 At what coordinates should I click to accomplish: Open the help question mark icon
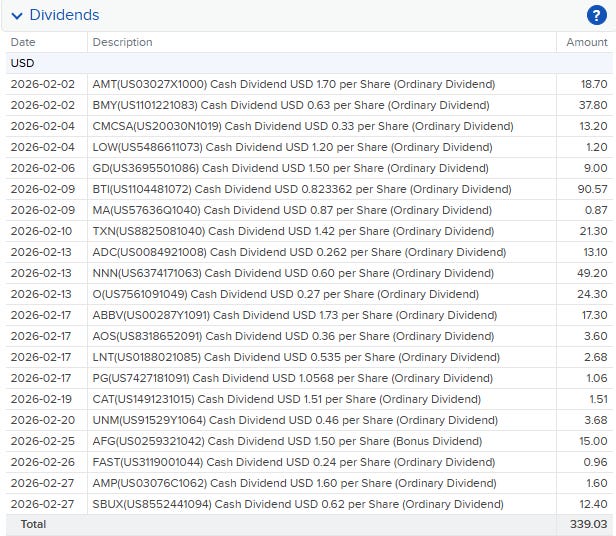click(596, 15)
